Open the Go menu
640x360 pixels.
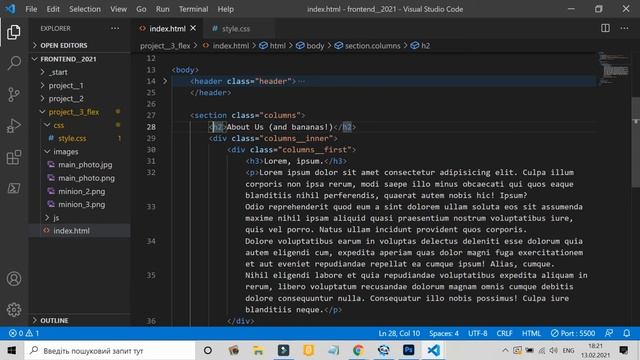(x=141, y=9)
